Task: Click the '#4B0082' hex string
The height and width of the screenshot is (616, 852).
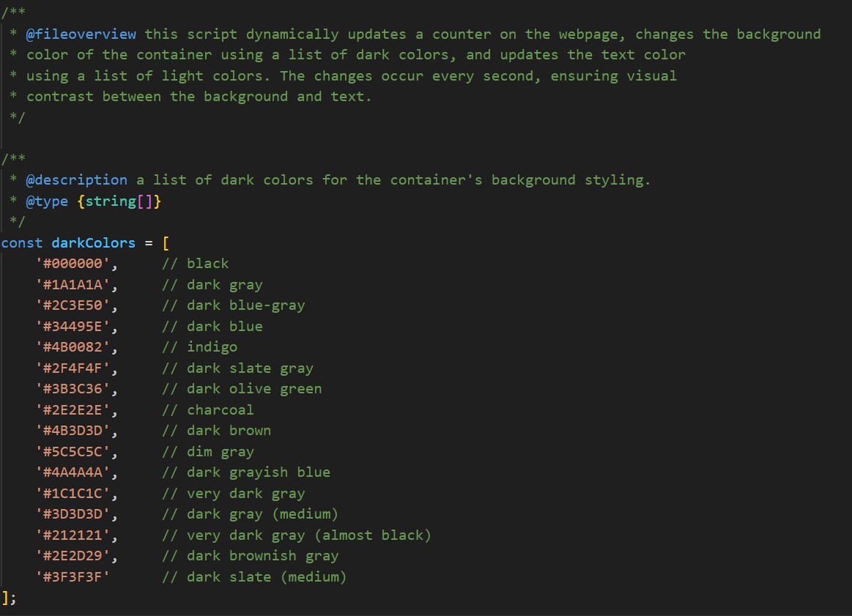Action: pyautogui.click(x=73, y=347)
